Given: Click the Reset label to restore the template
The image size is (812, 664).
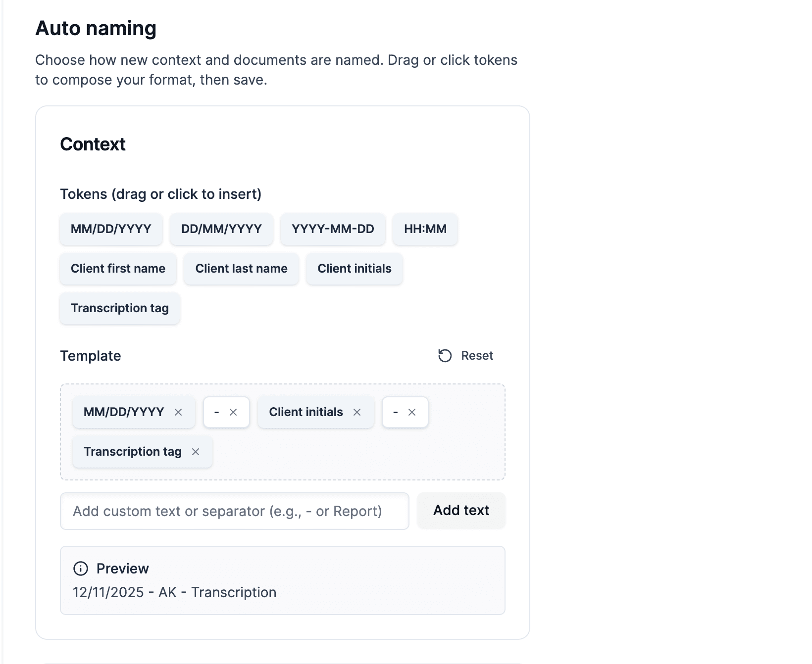Looking at the screenshot, I should pyautogui.click(x=477, y=356).
